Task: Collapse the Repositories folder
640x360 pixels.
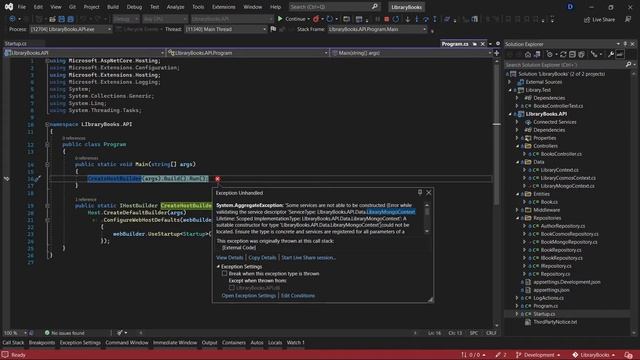Action: click(517, 218)
